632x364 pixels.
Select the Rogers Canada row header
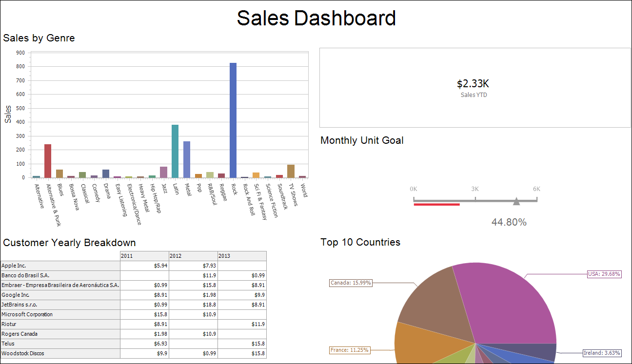pyautogui.click(x=60, y=334)
